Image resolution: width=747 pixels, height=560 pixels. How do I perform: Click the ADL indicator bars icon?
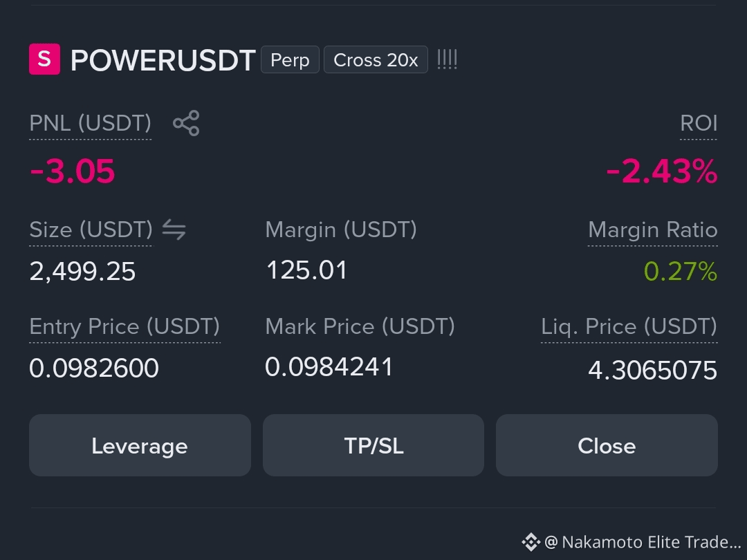(x=448, y=59)
